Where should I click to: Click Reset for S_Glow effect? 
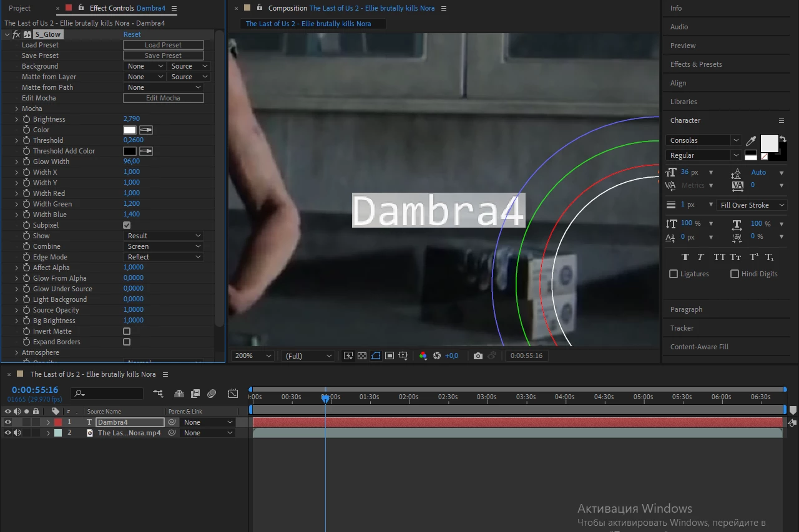point(132,34)
